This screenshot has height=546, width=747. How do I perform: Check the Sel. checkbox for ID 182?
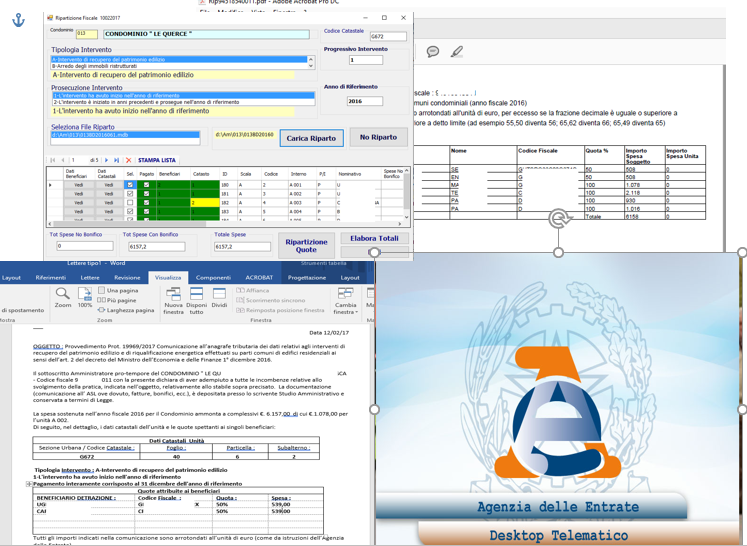[130, 202]
